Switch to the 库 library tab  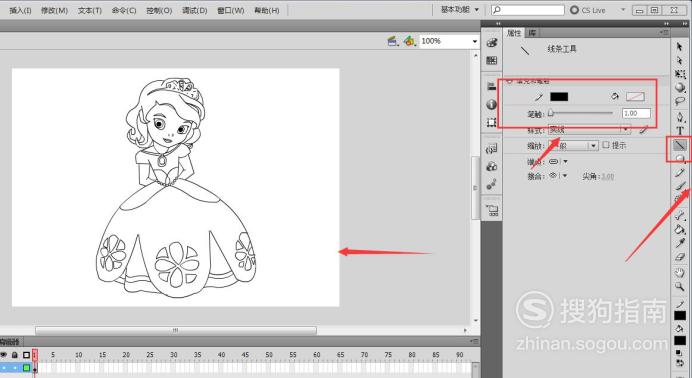pyautogui.click(x=532, y=33)
